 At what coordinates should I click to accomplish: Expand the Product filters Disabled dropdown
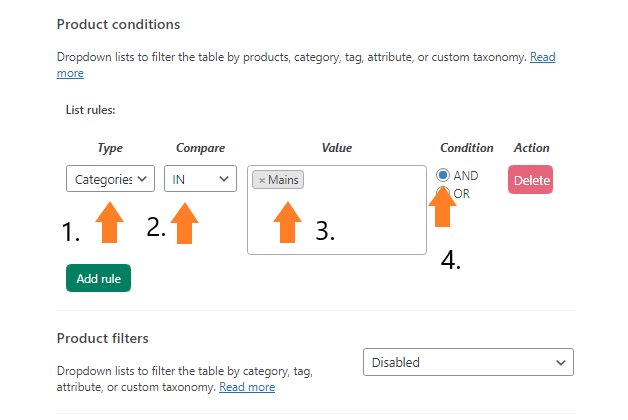point(468,362)
